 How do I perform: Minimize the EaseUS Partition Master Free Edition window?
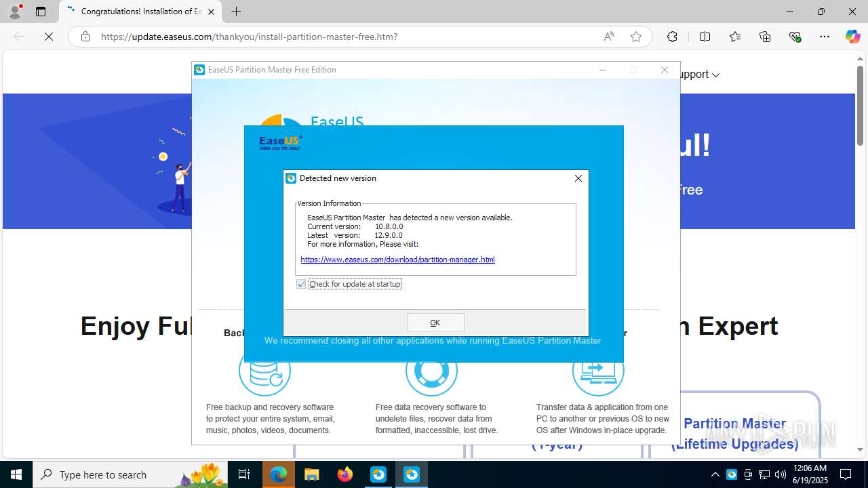tap(603, 70)
